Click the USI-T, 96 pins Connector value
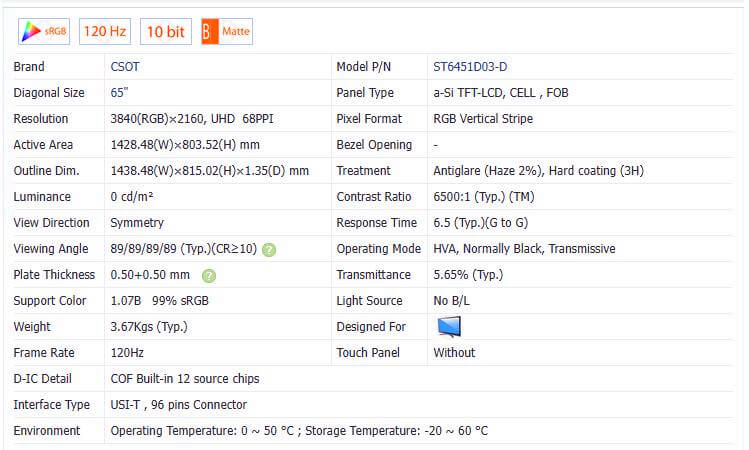Screen dimensions: 749x450 click(x=178, y=405)
